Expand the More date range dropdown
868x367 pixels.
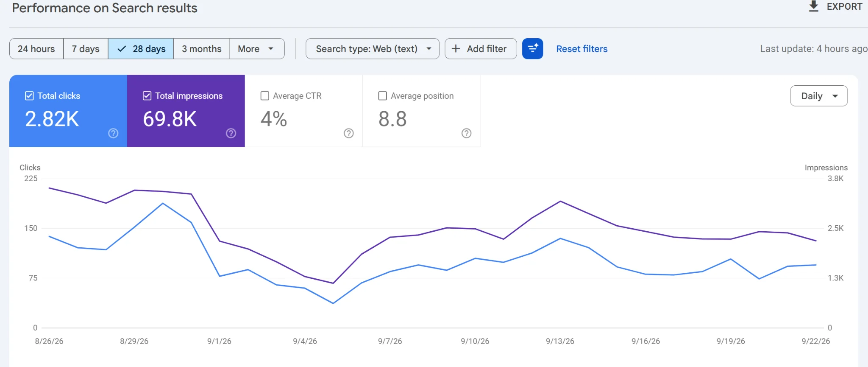[257, 49]
